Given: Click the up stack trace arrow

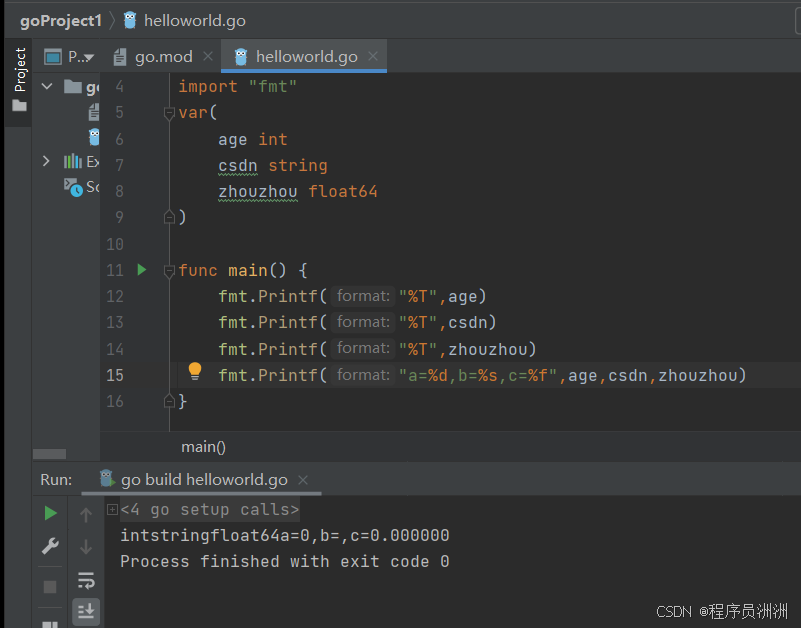Looking at the screenshot, I should click(x=86, y=515).
